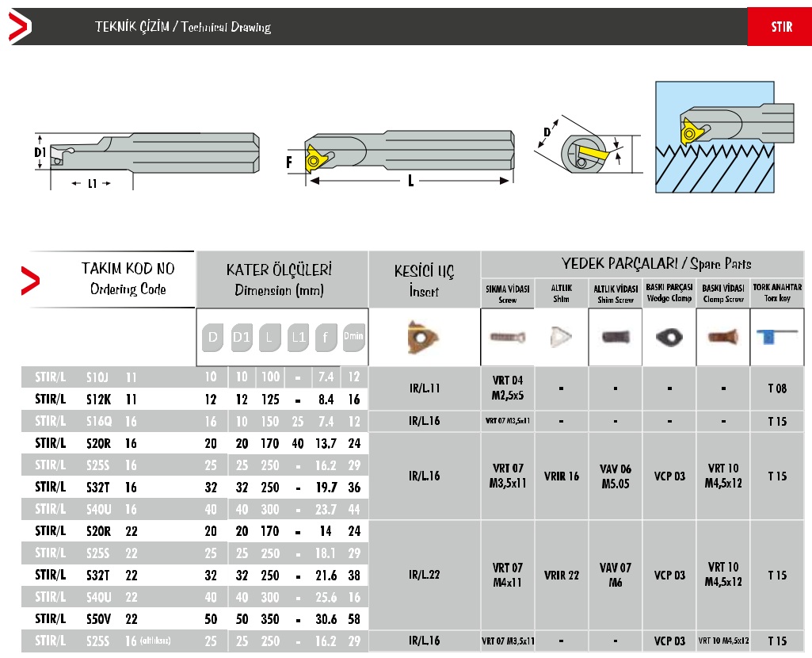This screenshot has width=812, height=658.
Task: Open the blue threading application illustration
Action: [725, 137]
